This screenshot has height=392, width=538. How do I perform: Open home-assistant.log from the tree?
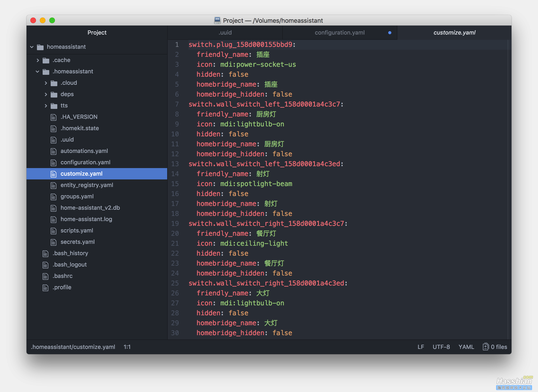86,219
